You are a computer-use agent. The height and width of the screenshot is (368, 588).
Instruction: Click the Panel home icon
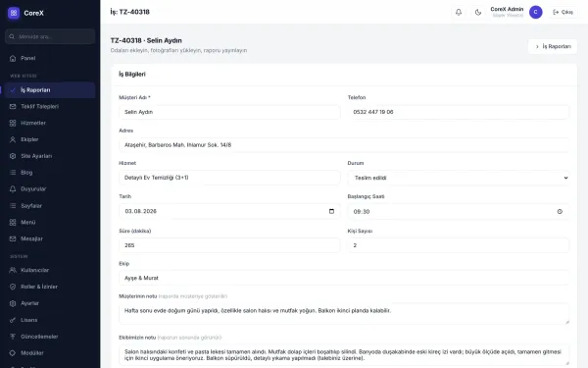pyautogui.click(x=13, y=58)
